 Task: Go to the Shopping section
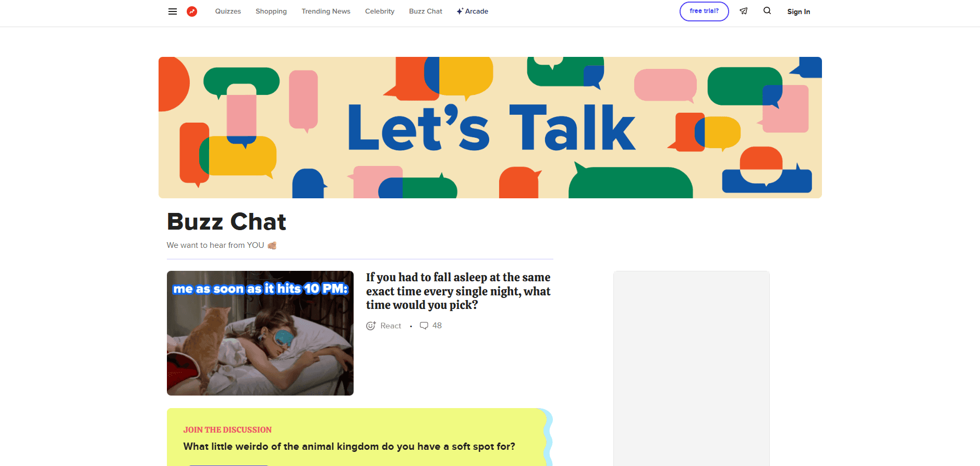pos(271,11)
